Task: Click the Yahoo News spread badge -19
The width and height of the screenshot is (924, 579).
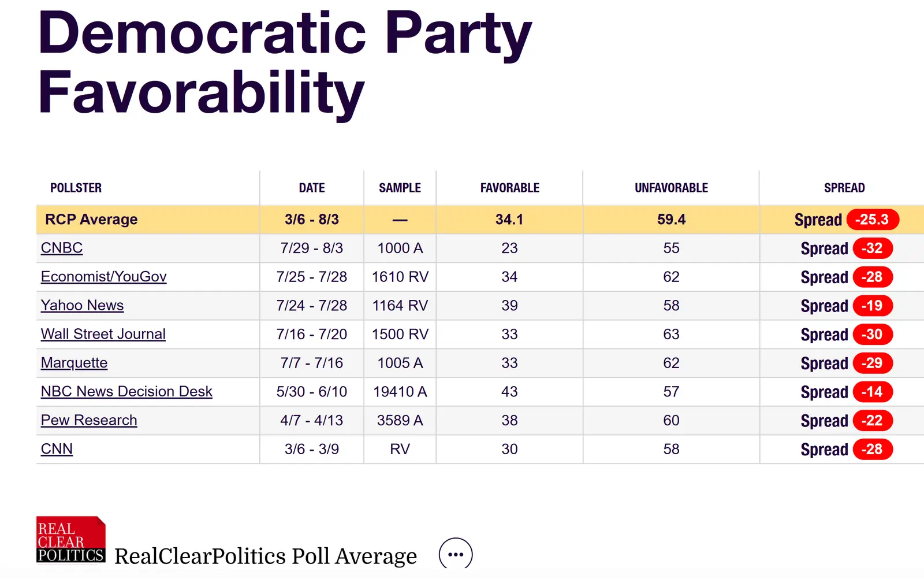Action: coord(873,306)
